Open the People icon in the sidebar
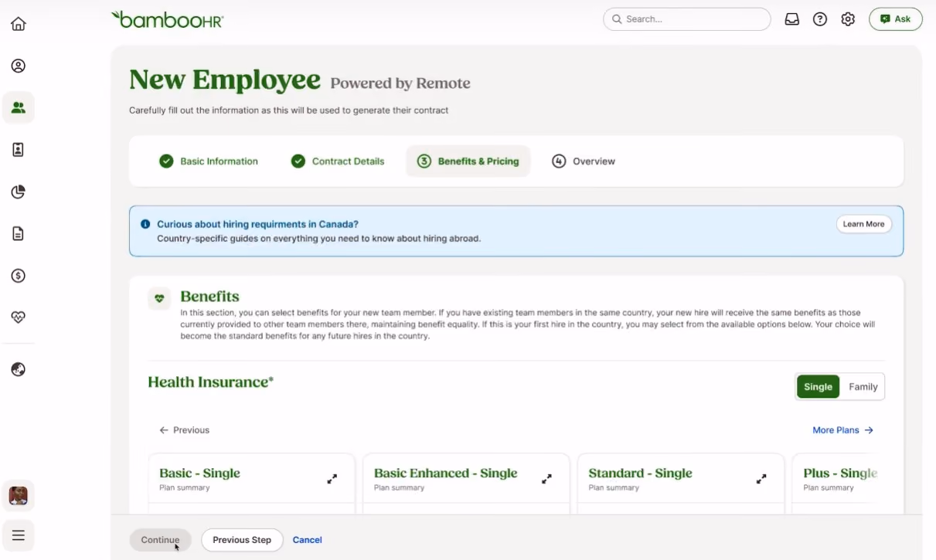This screenshot has height=560, width=936. (x=19, y=107)
